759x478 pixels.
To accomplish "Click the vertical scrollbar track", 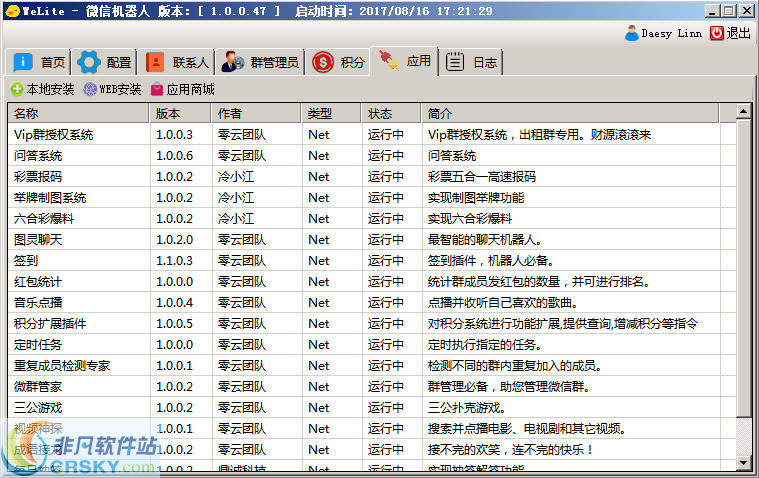I will point(744,436).
